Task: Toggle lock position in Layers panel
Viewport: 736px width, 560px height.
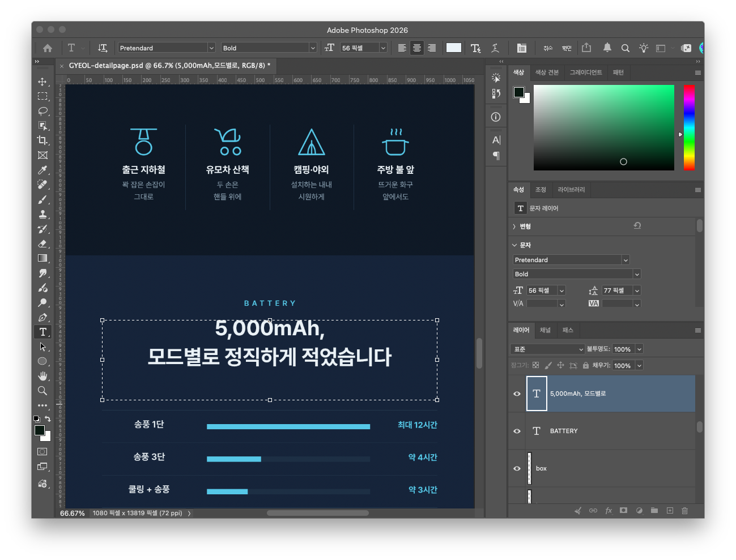Action: pyautogui.click(x=560, y=365)
